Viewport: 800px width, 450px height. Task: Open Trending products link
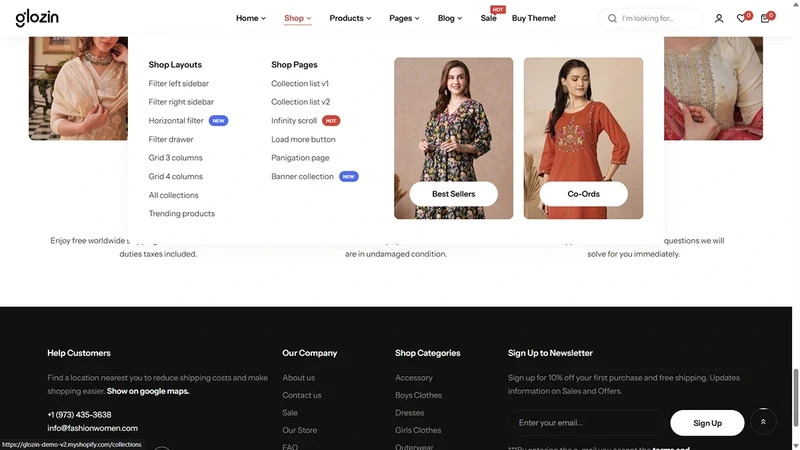[x=182, y=214]
